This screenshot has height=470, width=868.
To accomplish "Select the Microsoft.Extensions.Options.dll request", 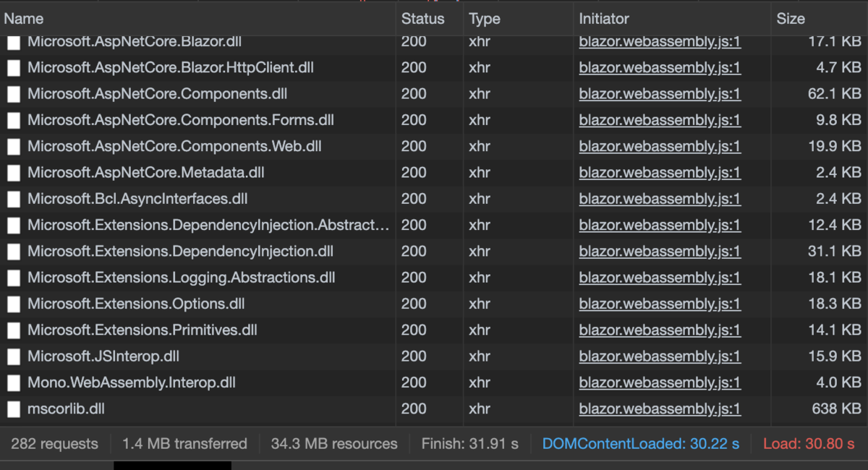I will (x=136, y=304).
